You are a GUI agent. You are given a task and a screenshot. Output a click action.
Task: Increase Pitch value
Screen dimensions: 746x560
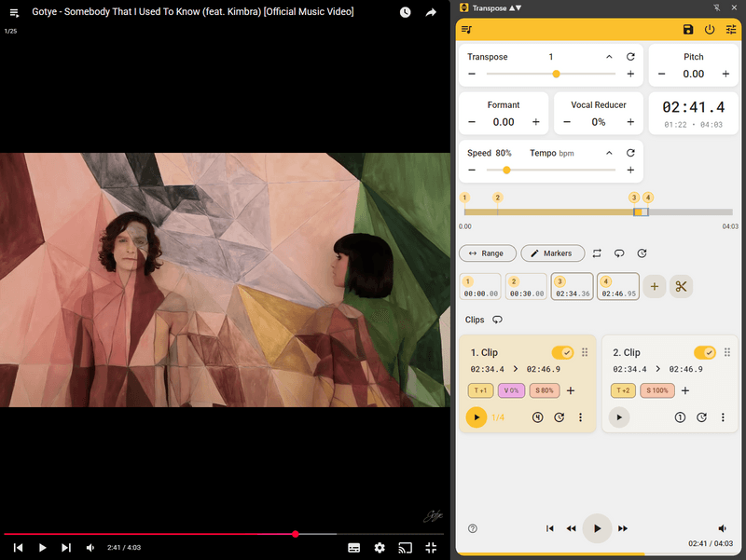pos(725,74)
